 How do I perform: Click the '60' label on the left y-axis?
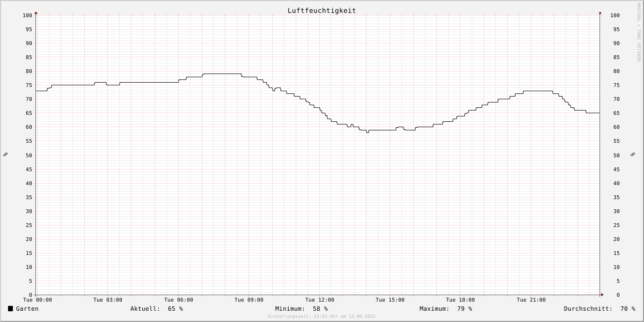pos(29,127)
